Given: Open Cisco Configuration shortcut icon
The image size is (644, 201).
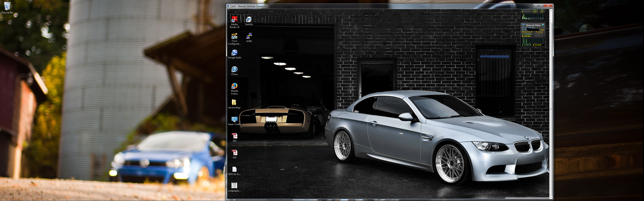Looking at the screenshot, I should 234,39.
